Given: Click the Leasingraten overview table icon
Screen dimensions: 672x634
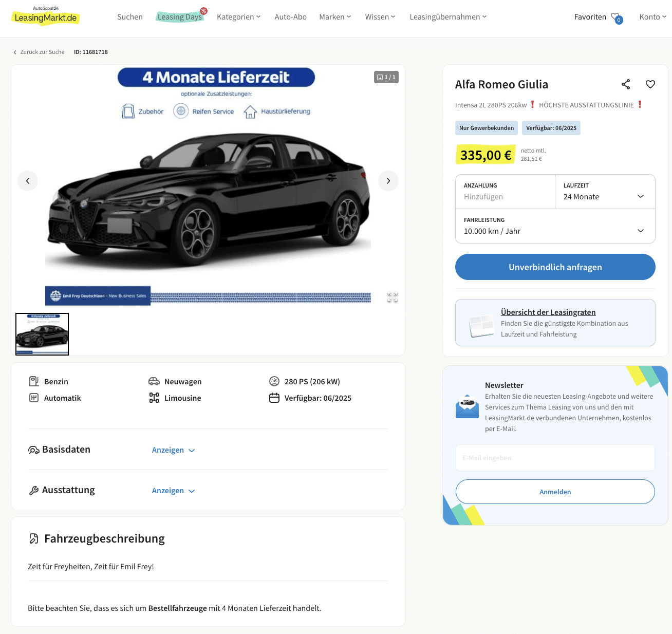Looking at the screenshot, I should pos(481,326).
